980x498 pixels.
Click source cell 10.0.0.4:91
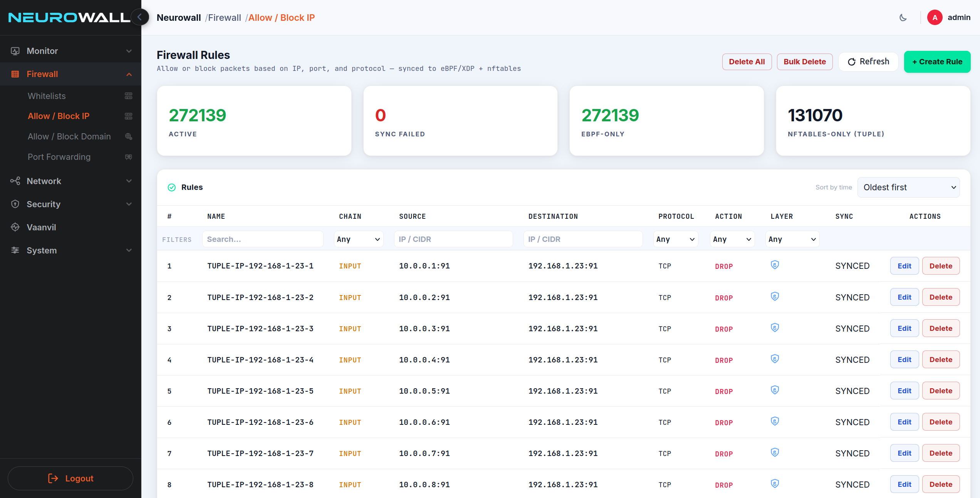tap(424, 360)
